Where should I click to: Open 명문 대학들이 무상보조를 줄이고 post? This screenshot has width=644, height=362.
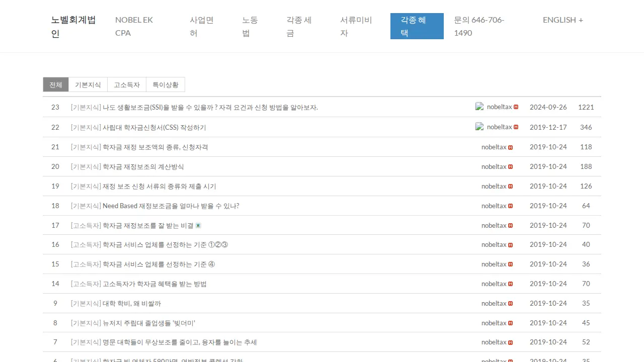pyautogui.click(x=180, y=342)
